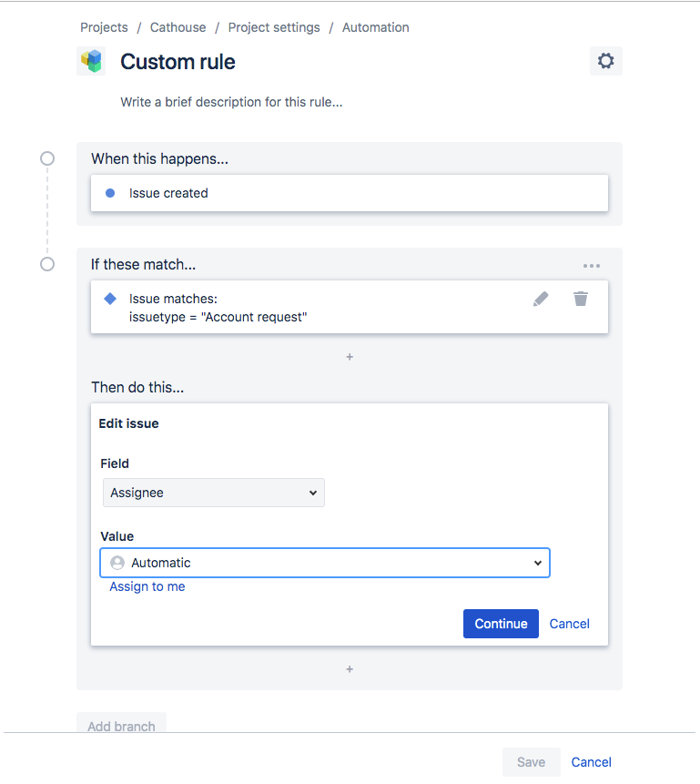Edit the issue match condition with pencil icon
The image size is (700, 784).
click(541, 299)
